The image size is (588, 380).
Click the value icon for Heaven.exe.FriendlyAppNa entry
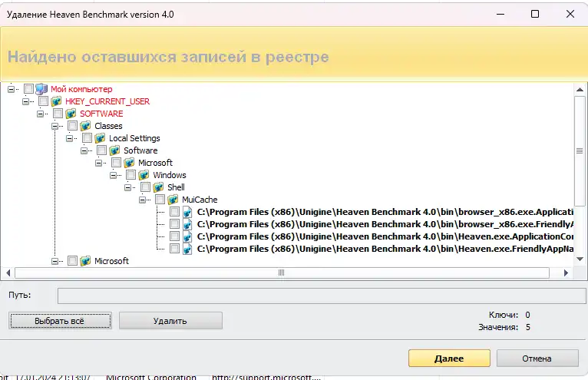tap(187, 249)
